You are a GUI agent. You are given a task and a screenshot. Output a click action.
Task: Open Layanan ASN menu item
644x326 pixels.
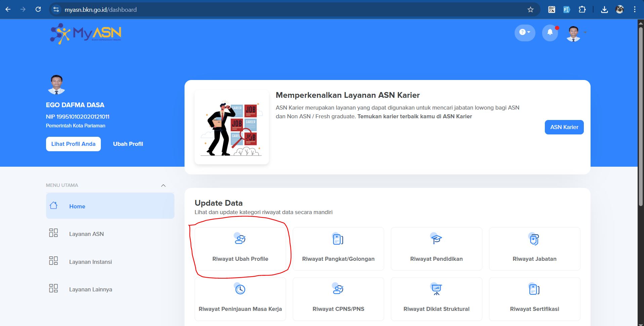86,234
